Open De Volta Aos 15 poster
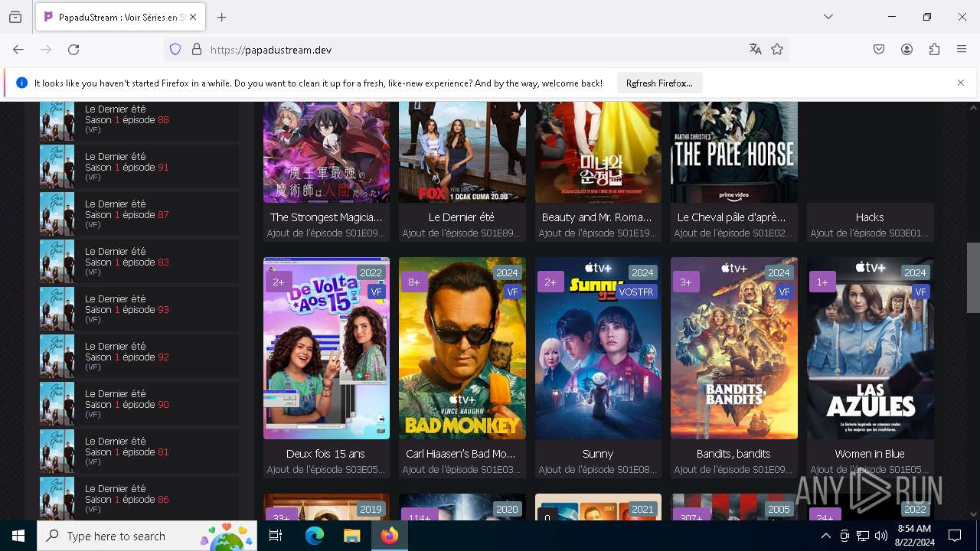Image resolution: width=980 pixels, height=551 pixels. point(326,348)
